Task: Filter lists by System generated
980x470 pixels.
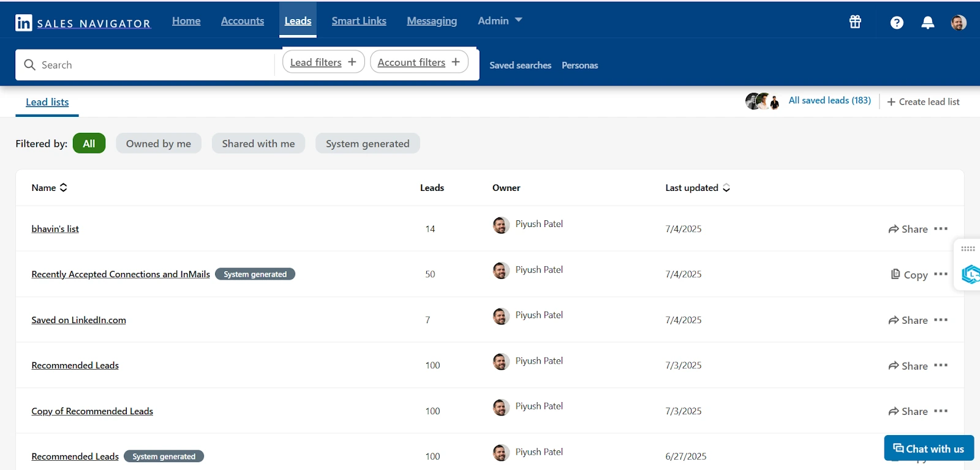Action: pos(367,143)
